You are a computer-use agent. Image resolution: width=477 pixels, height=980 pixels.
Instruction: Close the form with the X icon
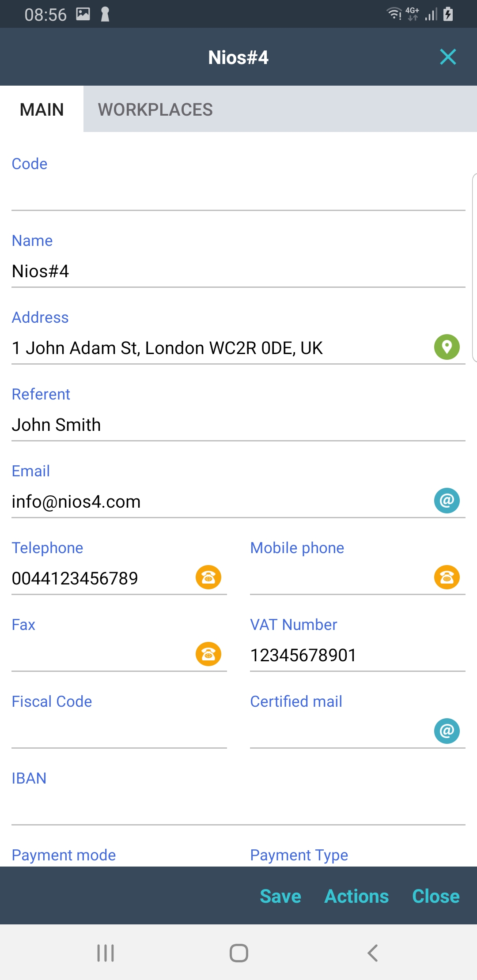[x=448, y=57]
